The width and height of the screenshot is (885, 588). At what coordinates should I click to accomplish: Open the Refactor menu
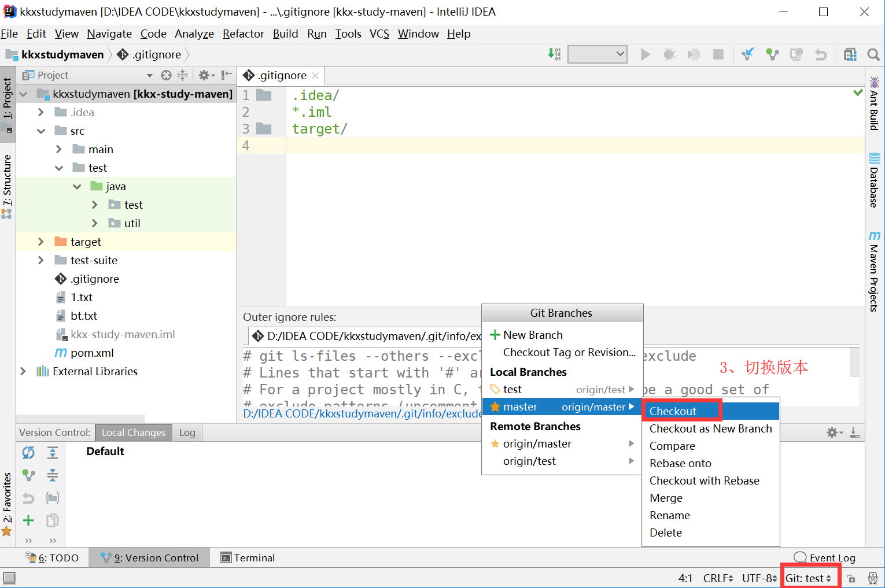244,34
